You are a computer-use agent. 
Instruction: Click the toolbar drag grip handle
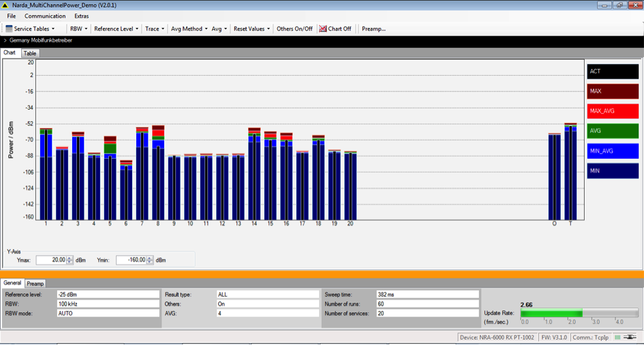coord(3,29)
